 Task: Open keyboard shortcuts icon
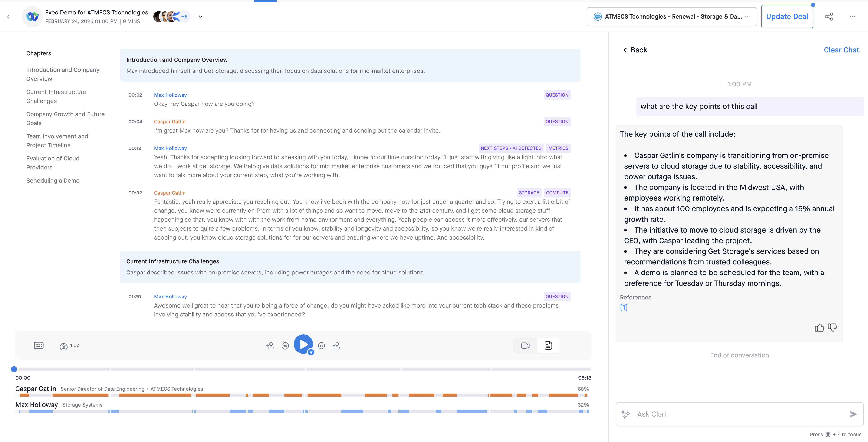pos(39,345)
